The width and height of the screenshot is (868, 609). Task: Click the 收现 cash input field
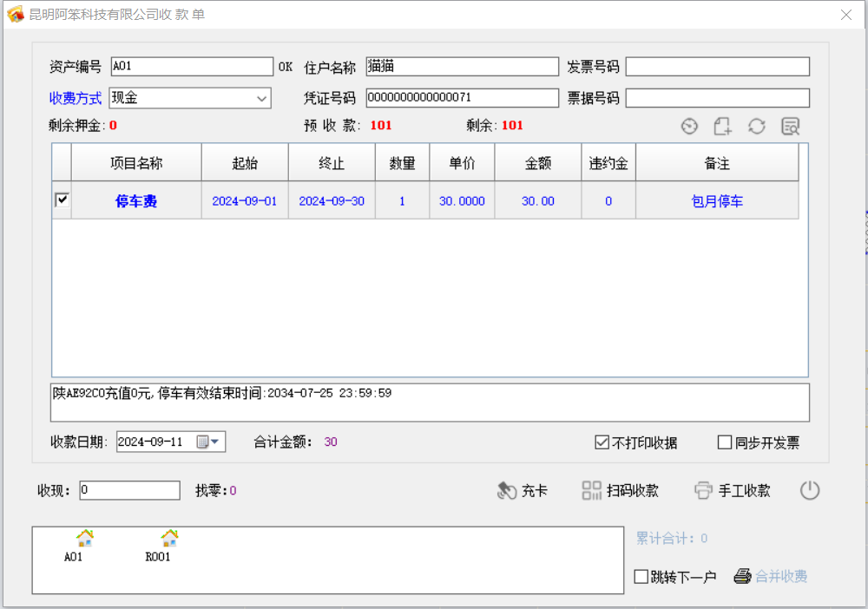coord(128,489)
